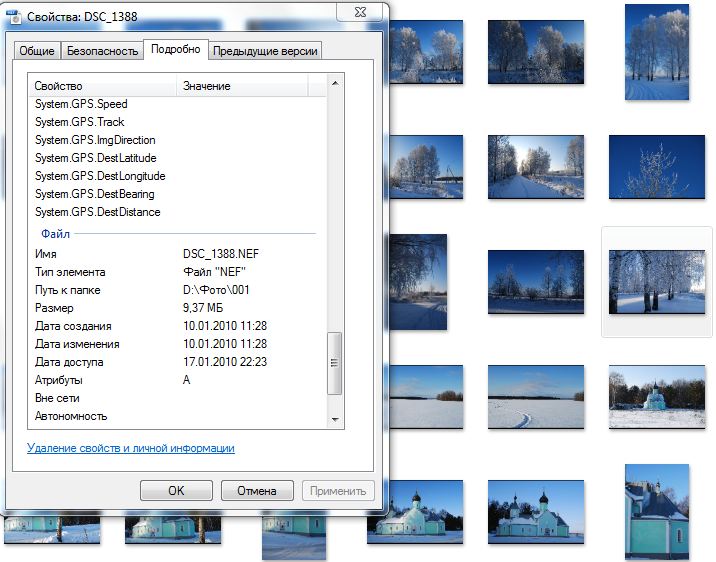Select the portrait church roof thumbnail, bottom-right corner
This screenshot has width=716, height=562.
pyautogui.click(x=657, y=512)
